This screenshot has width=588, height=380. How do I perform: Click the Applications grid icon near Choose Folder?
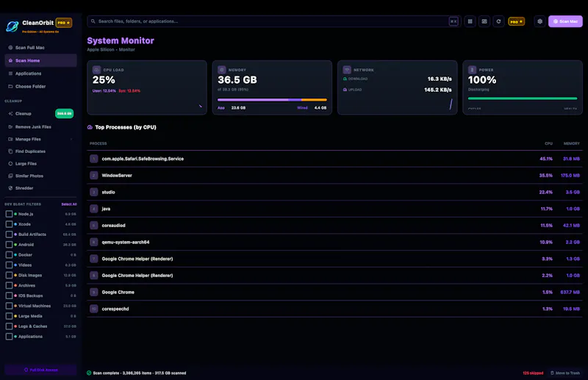10,74
